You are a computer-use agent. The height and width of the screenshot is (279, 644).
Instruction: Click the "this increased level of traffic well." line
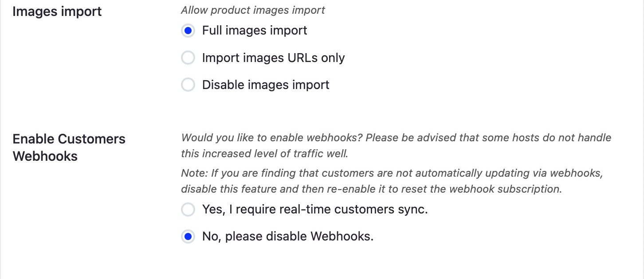click(x=265, y=154)
